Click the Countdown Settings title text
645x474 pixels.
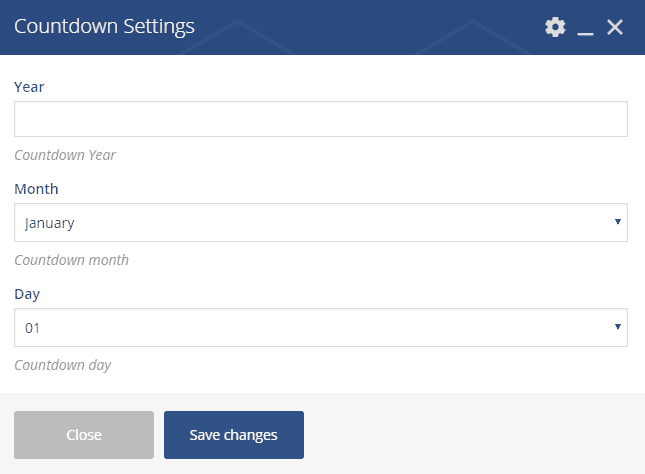pos(104,27)
